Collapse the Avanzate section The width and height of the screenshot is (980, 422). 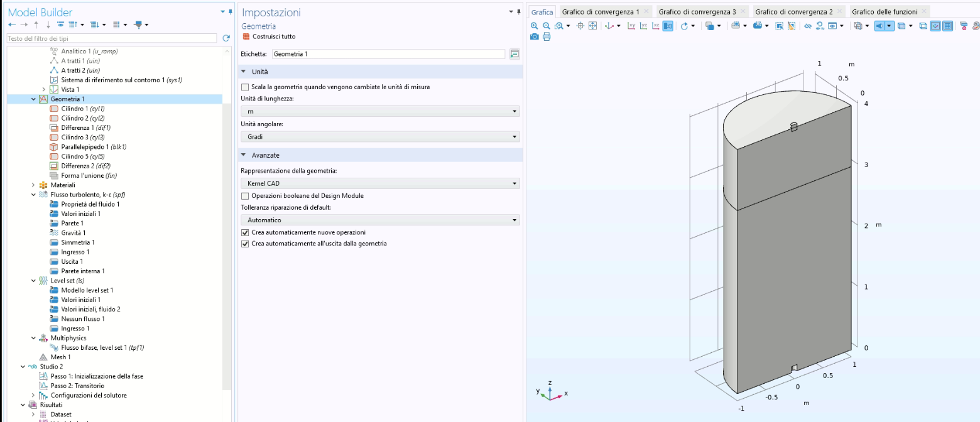243,155
